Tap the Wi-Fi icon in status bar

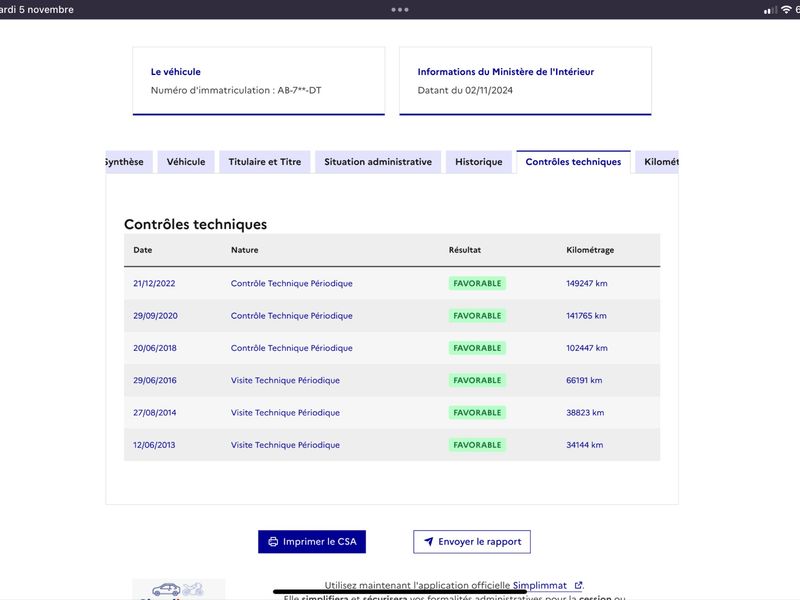tap(786, 10)
